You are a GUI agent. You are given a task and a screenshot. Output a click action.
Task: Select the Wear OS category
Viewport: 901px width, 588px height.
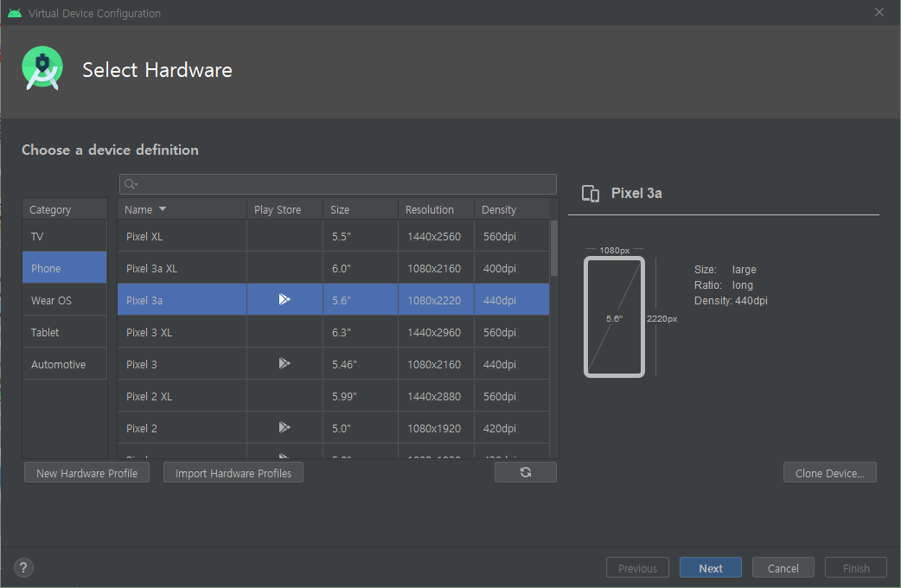[x=64, y=301]
